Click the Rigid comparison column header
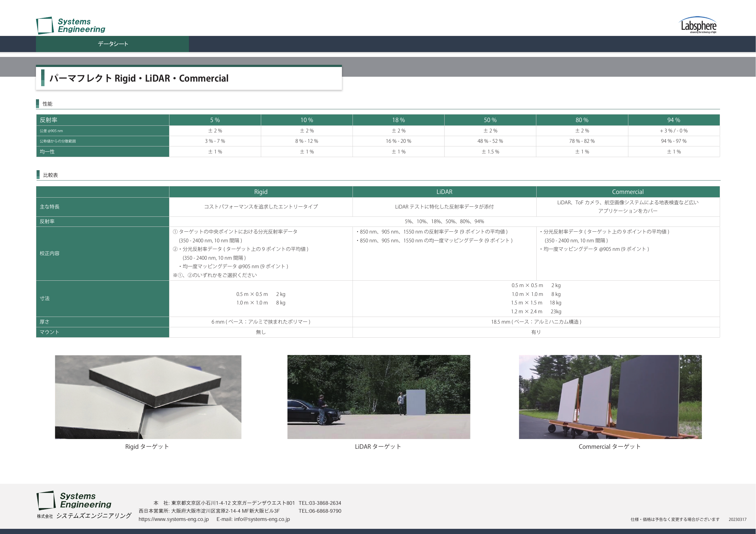This screenshot has width=756, height=534. [x=261, y=192]
